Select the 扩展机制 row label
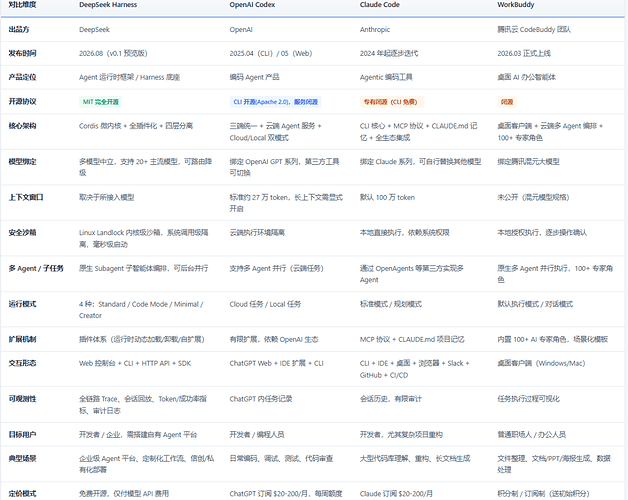The image size is (628, 500). pos(22,339)
